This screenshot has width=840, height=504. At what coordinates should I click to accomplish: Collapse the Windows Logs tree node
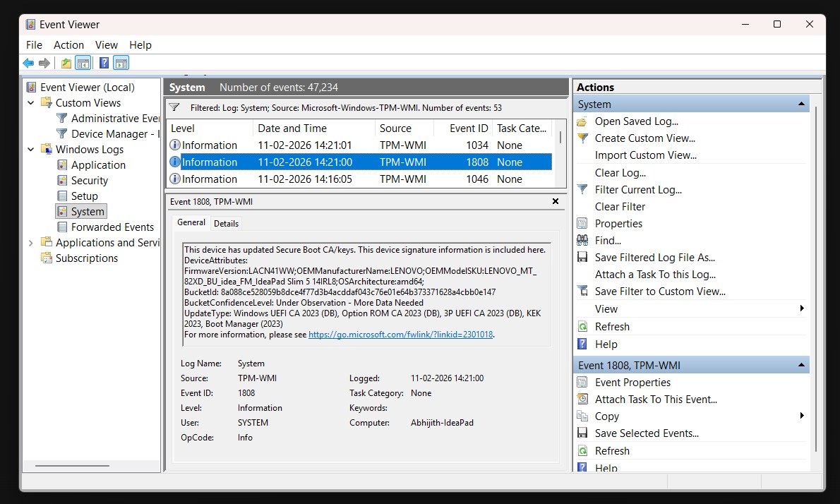[31, 149]
